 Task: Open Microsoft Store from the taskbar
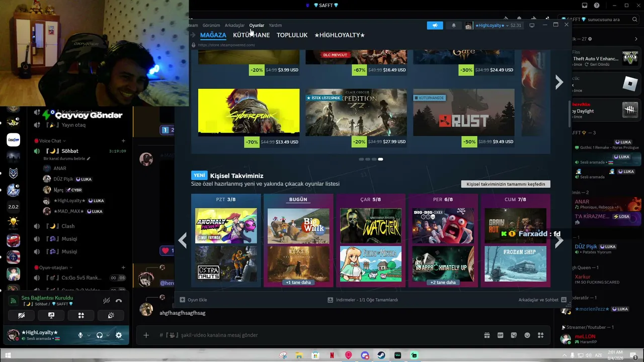(315, 355)
